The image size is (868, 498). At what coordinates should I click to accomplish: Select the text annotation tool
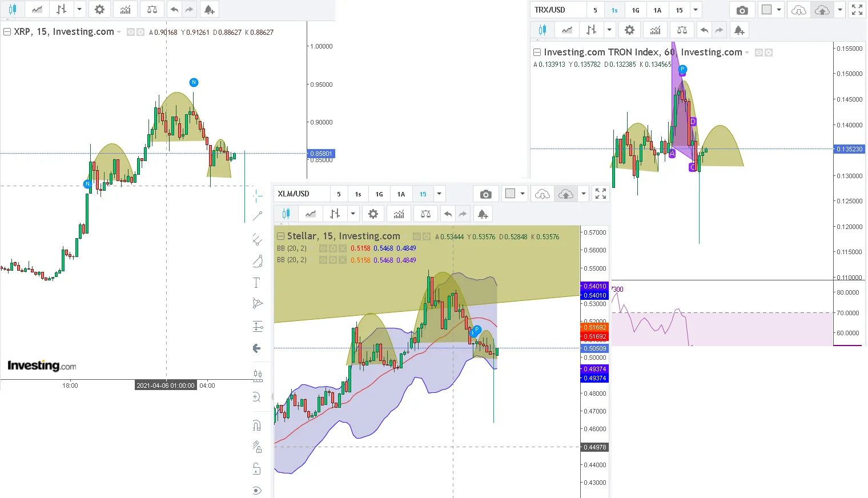[256, 283]
